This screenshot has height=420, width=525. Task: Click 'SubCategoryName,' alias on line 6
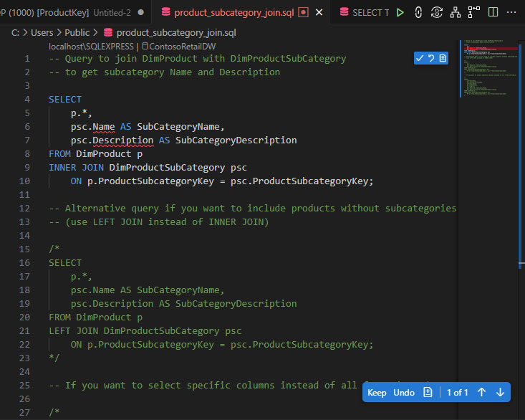(180, 127)
